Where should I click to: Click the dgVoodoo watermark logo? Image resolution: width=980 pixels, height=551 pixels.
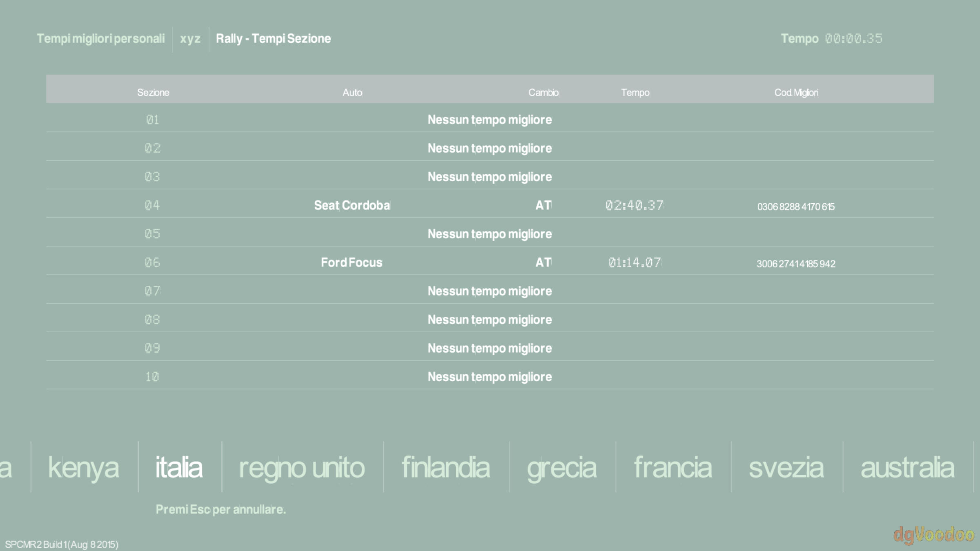[x=933, y=535]
